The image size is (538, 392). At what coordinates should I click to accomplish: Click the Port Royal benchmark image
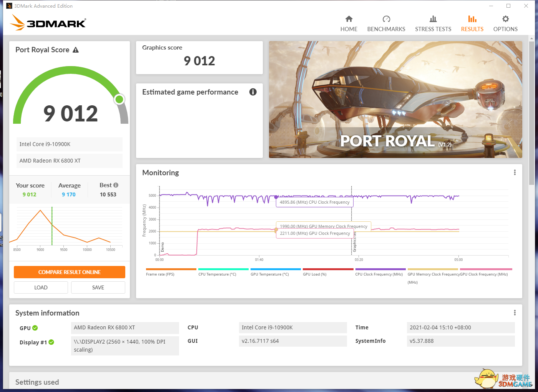pos(395,100)
